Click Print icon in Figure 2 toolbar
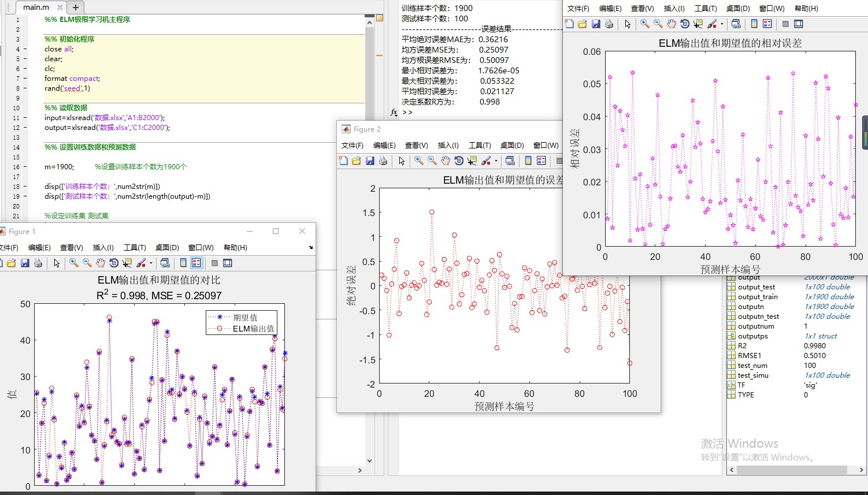 tap(383, 161)
